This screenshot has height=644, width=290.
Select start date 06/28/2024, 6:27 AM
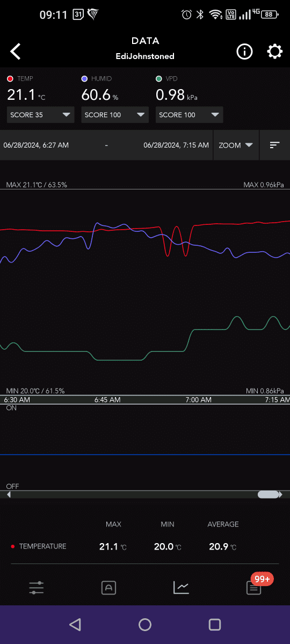(36, 145)
